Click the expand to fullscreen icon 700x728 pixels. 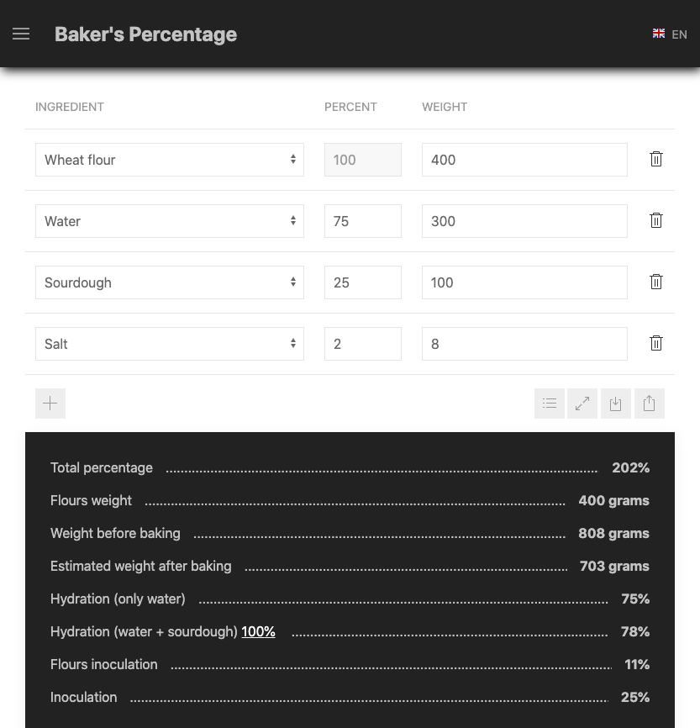click(582, 404)
